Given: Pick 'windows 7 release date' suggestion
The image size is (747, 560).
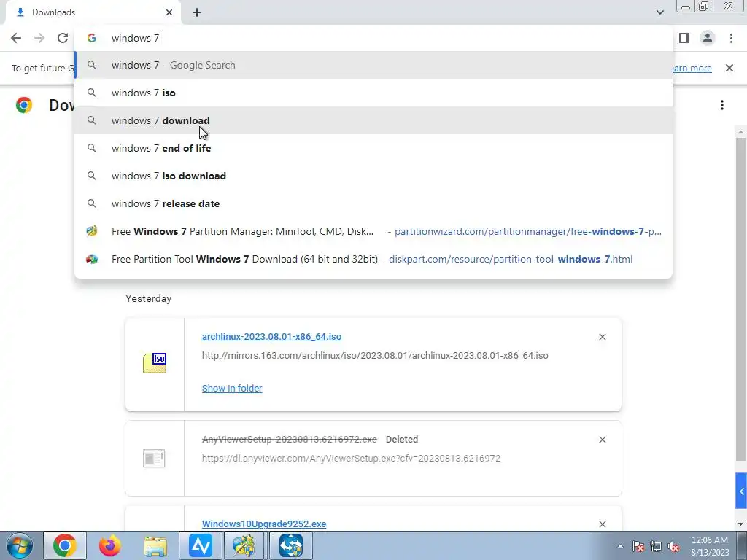Looking at the screenshot, I should 373,203.
